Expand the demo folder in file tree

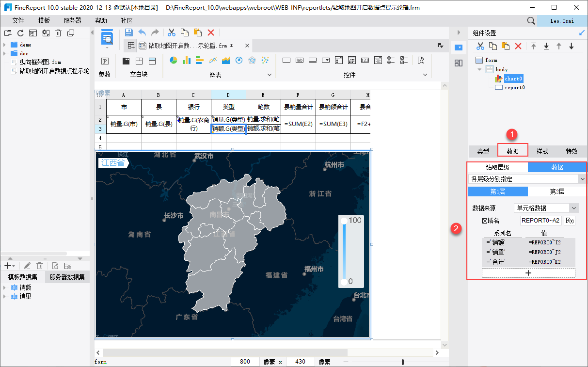[x=4, y=45]
